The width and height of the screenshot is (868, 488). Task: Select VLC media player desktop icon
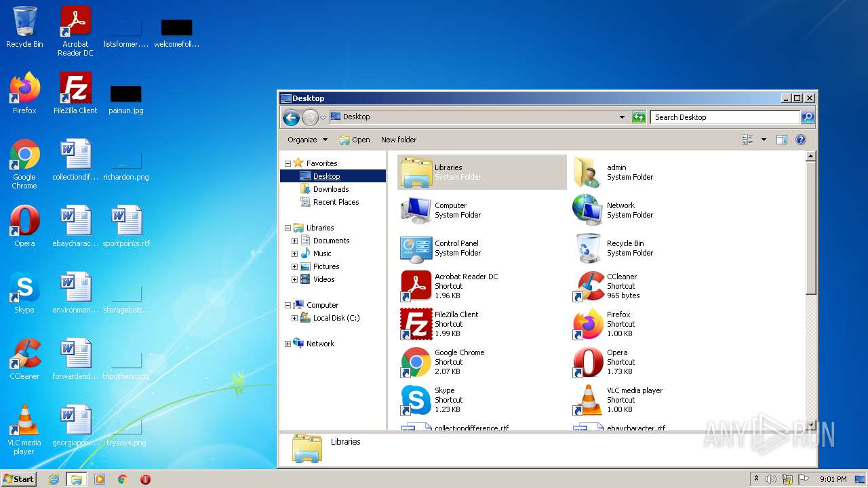coord(24,430)
